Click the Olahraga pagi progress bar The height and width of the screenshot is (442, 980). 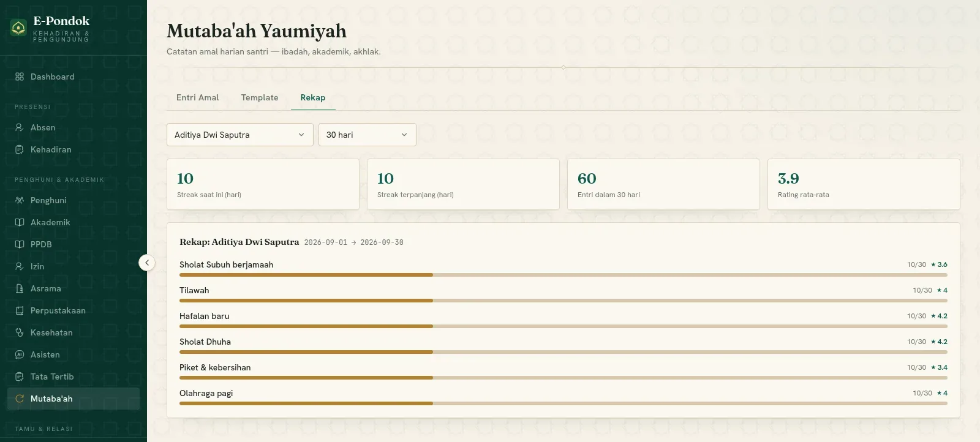[x=563, y=403]
